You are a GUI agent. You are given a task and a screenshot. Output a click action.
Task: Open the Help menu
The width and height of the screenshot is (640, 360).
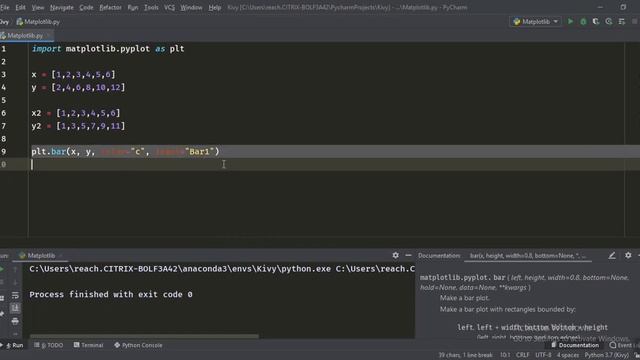pos(215,7)
